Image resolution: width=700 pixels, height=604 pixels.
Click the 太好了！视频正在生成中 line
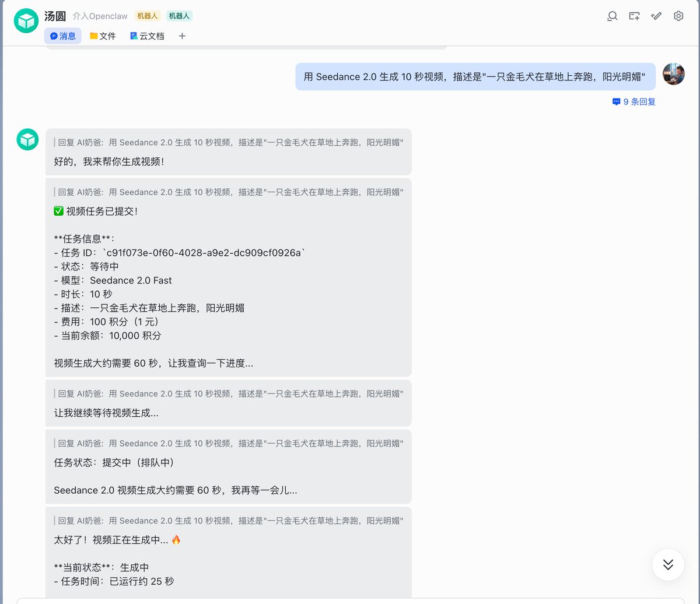pyautogui.click(x=117, y=540)
